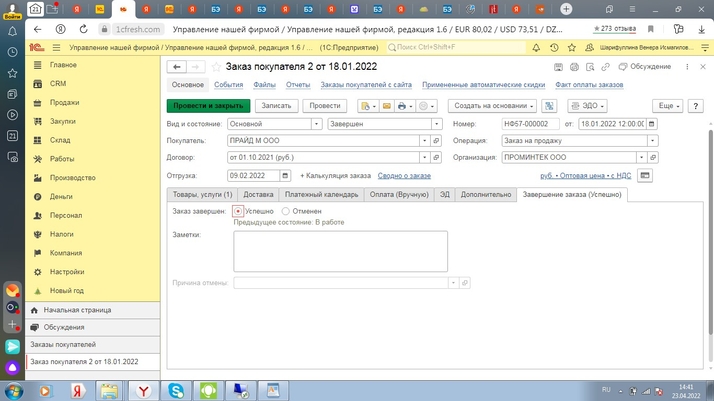Open the history clock icon in top bar

(x=554, y=47)
